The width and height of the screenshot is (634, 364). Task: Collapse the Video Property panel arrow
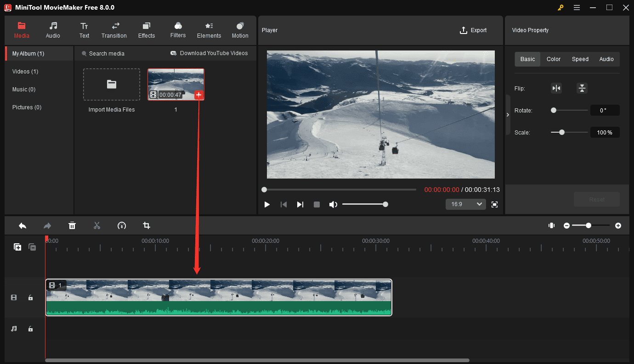tap(508, 115)
